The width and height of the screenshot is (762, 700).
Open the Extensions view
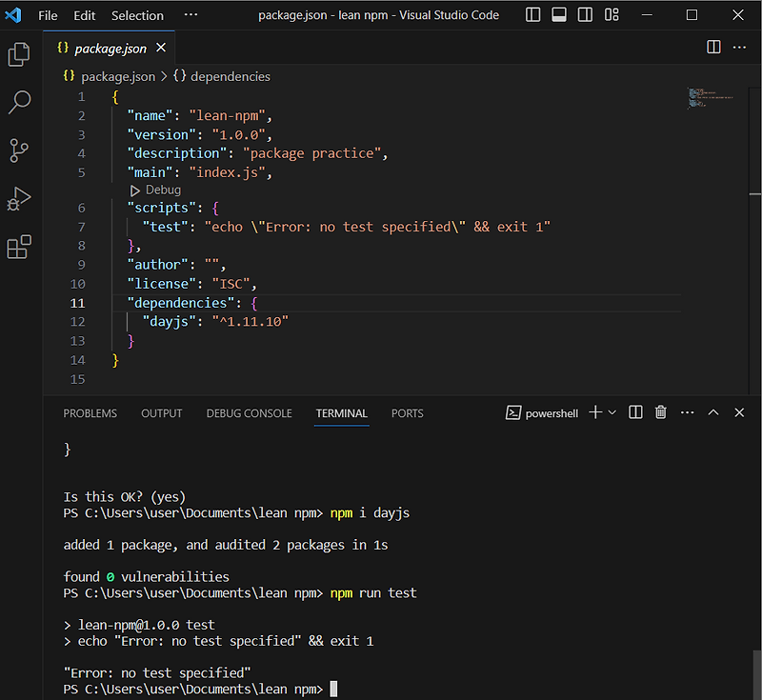(19, 248)
